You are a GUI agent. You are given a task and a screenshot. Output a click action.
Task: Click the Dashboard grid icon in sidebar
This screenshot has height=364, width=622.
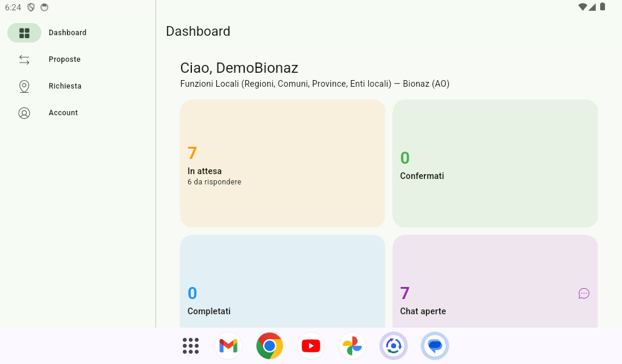(24, 33)
